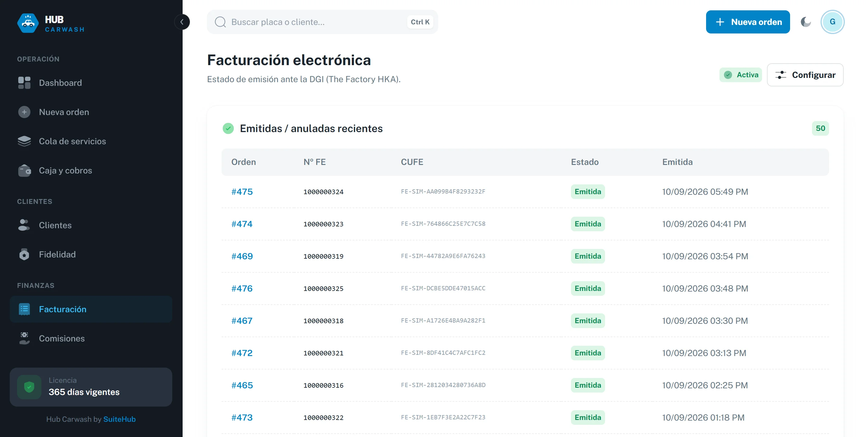Click the Emitida badge in row #476
Viewport: 868px width, 437px height.
(588, 289)
